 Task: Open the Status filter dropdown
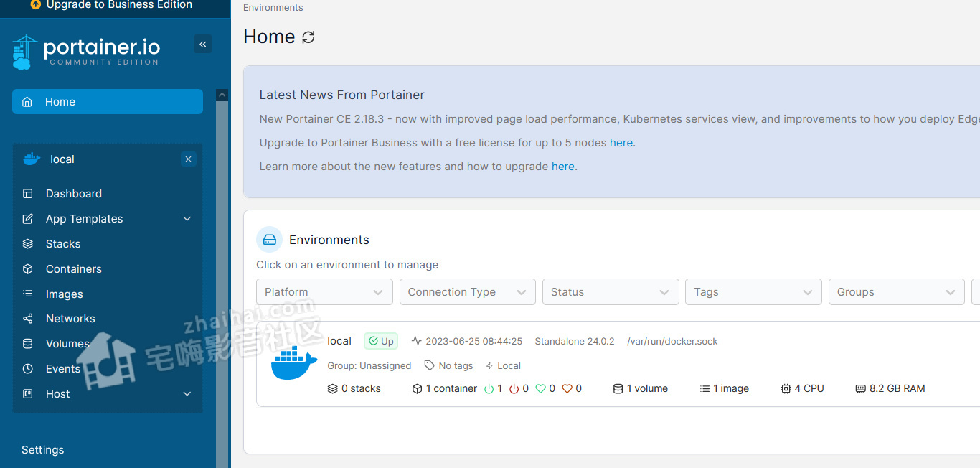pyautogui.click(x=611, y=292)
